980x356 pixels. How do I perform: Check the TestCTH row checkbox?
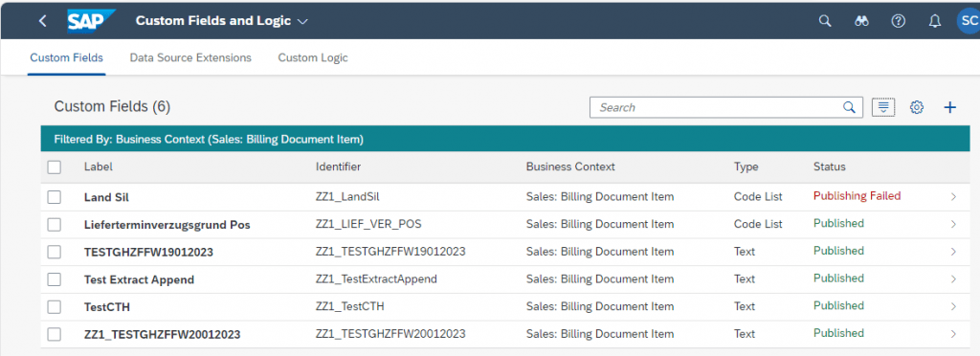[x=55, y=306]
